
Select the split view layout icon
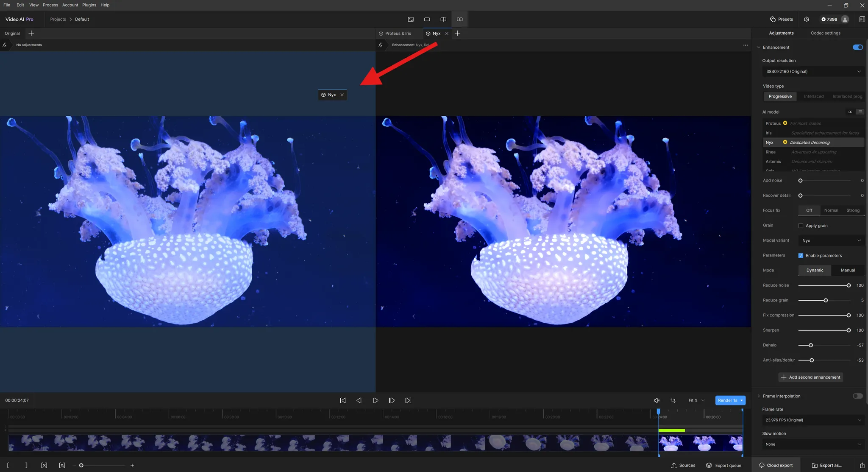[443, 20]
